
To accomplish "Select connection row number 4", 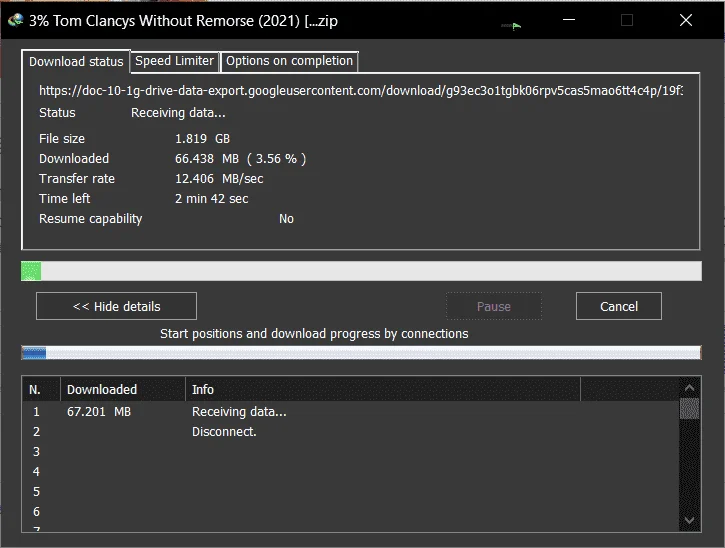I will [350, 472].
